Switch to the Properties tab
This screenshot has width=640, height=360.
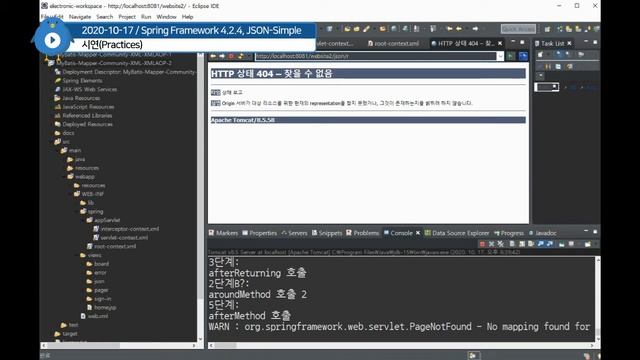click(x=260, y=233)
